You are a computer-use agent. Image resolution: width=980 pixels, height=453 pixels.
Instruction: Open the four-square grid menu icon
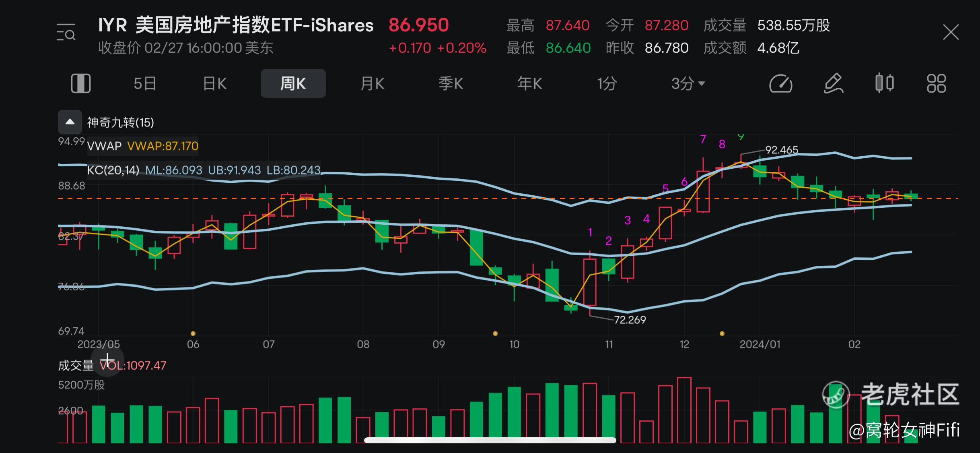(x=936, y=84)
